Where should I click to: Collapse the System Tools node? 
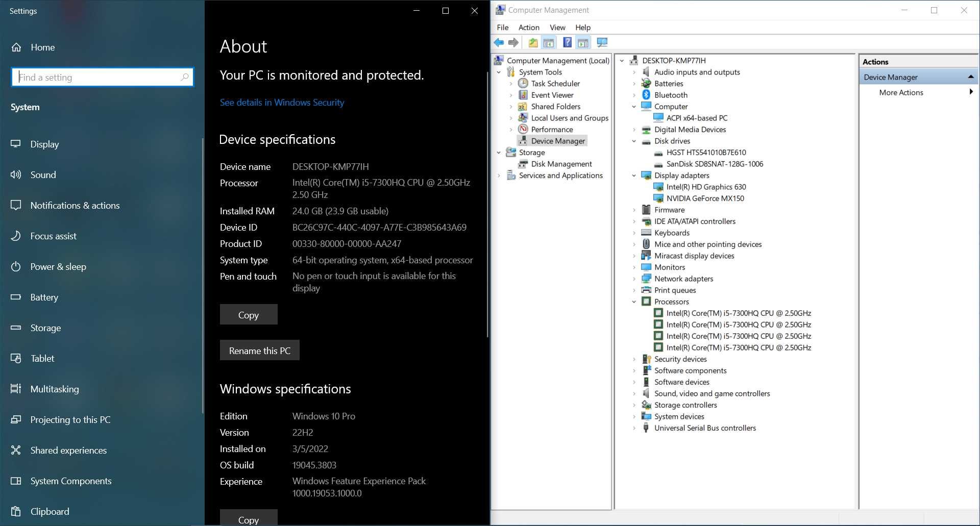pos(499,72)
